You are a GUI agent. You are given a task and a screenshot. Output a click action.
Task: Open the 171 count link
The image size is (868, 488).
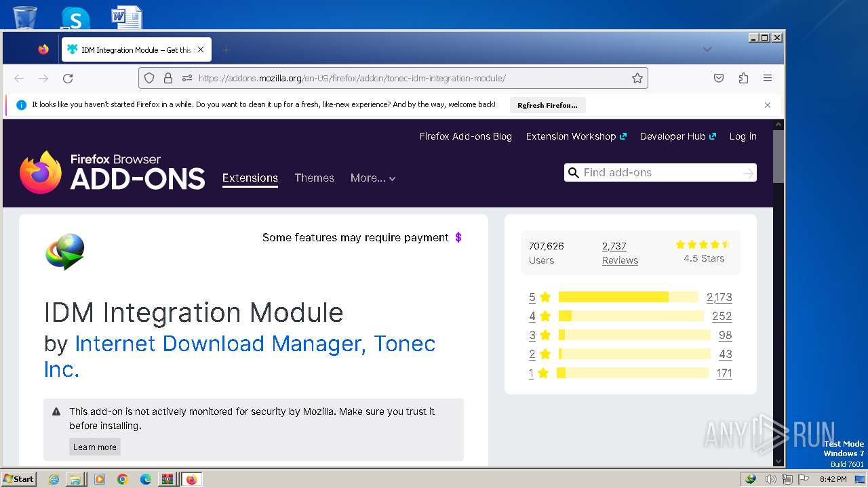pyautogui.click(x=724, y=373)
